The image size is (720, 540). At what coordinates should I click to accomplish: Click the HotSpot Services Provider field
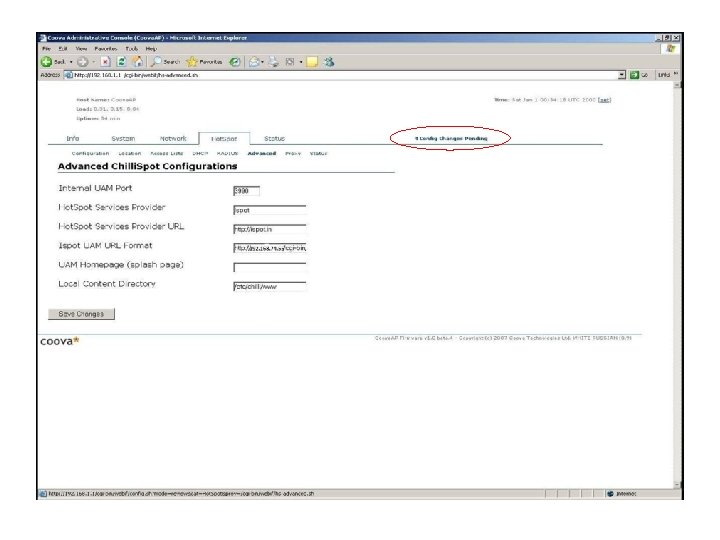click(270, 210)
